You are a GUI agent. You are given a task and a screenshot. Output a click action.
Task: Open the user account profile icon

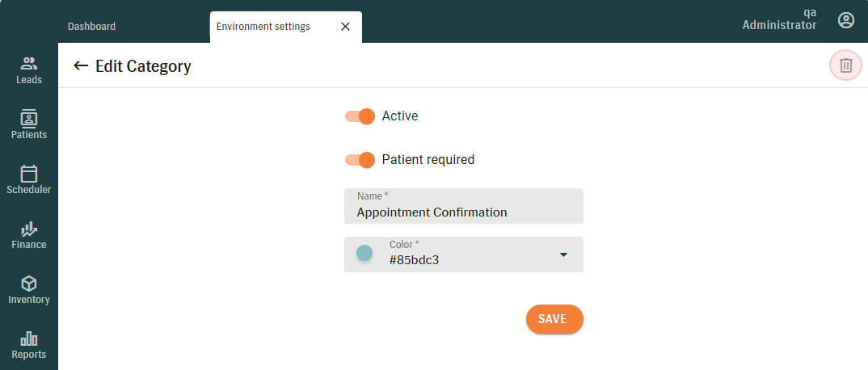coord(846,20)
